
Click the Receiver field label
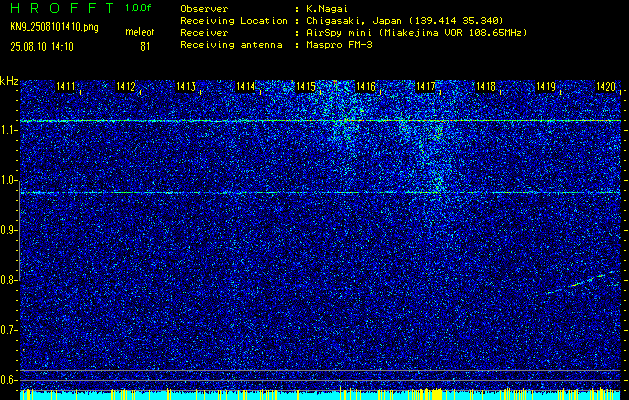coord(204,33)
